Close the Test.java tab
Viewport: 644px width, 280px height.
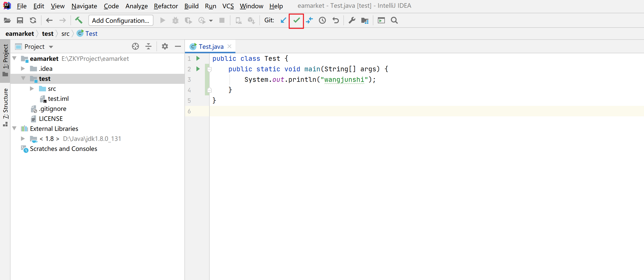tap(229, 46)
